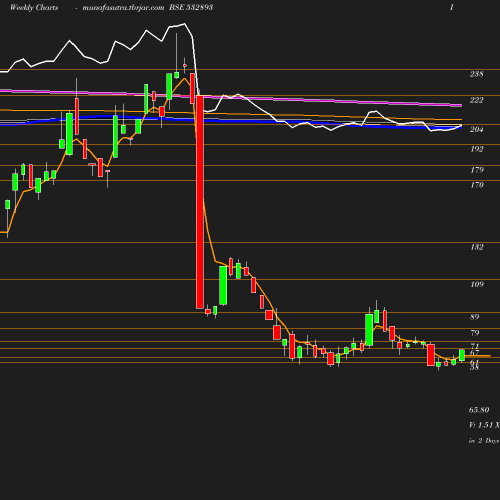Click the tallest red crash candlestick
This screenshot has height=500, width=500.
(x=200, y=202)
